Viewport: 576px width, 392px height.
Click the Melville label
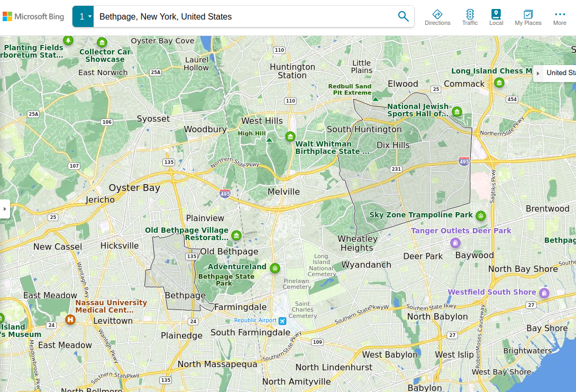(x=284, y=192)
